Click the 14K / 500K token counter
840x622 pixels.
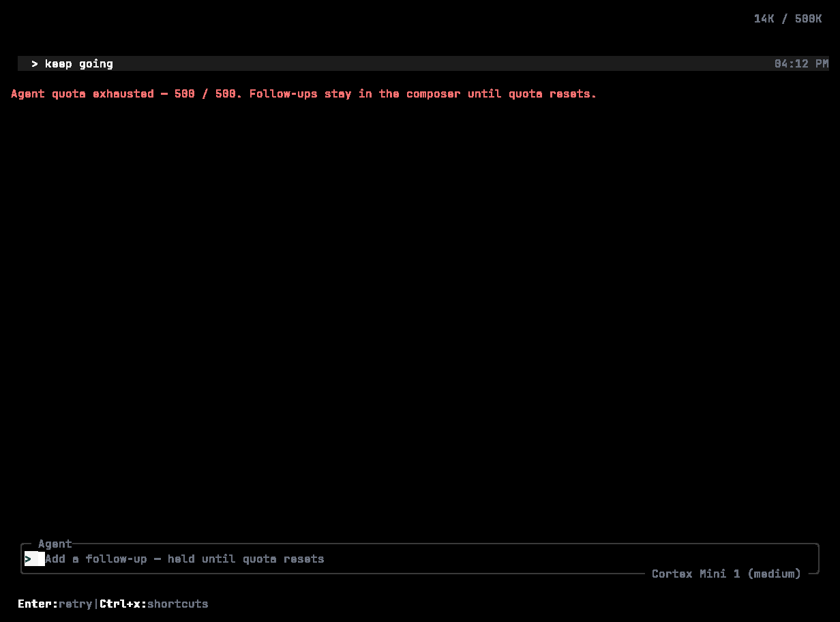click(x=787, y=18)
